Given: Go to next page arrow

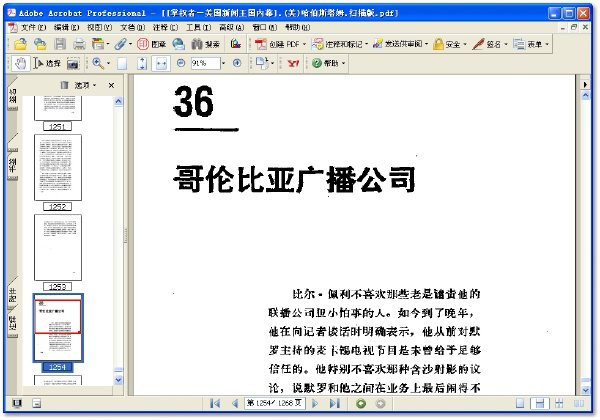Looking at the screenshot, I should [315, 403].
